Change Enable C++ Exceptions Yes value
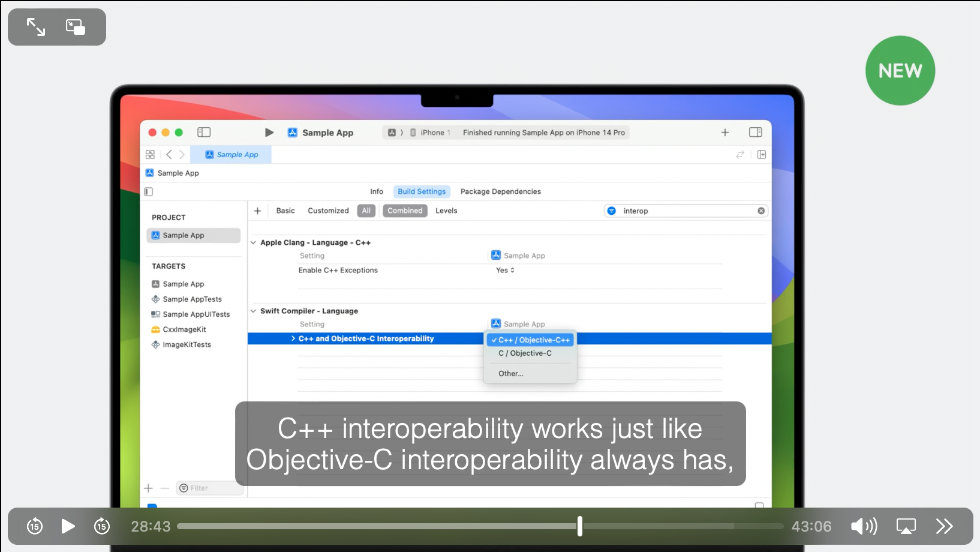This screenshot has width=980, height=552. (506, 270)
